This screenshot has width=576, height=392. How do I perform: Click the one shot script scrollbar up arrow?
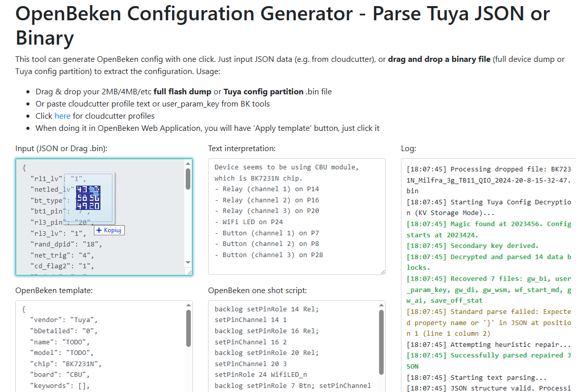pyautogui.click(x=381, y=305)
